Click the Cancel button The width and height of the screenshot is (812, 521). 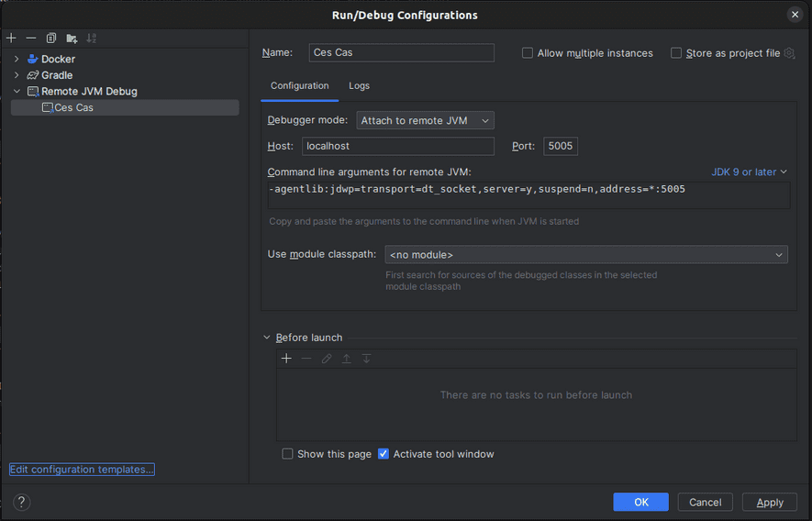click(x=705, y=502)
